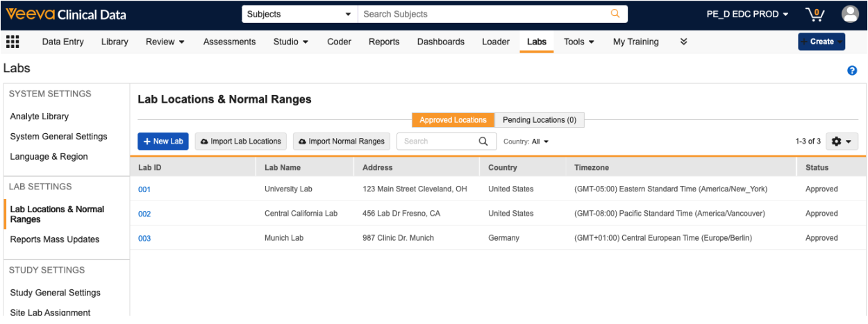Click the lab search magnifier icon

click(483, 142)
